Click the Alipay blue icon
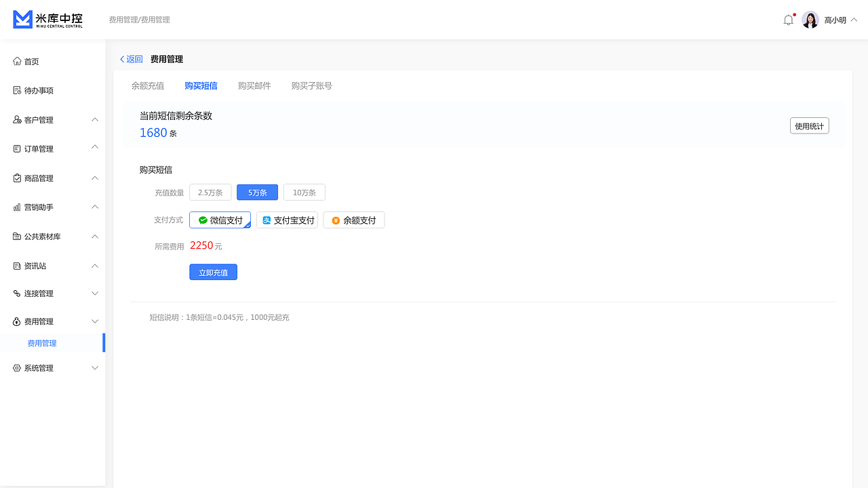Image resolution: width=868 pixels, height=488 pixels. (x=267, y=220)
